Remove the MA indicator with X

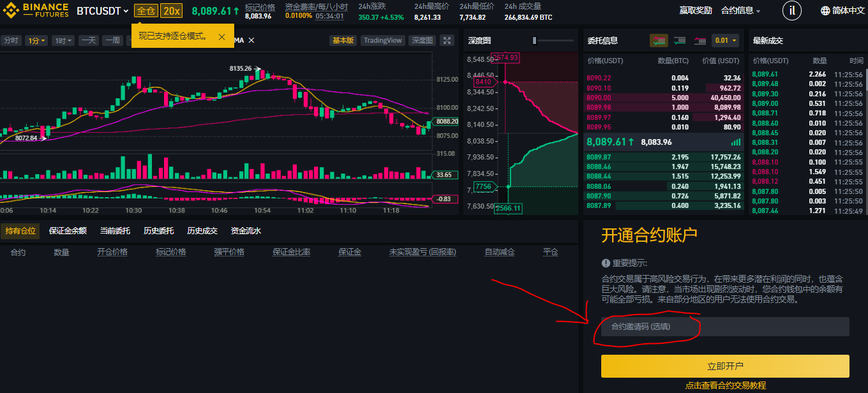pos(251,40)
